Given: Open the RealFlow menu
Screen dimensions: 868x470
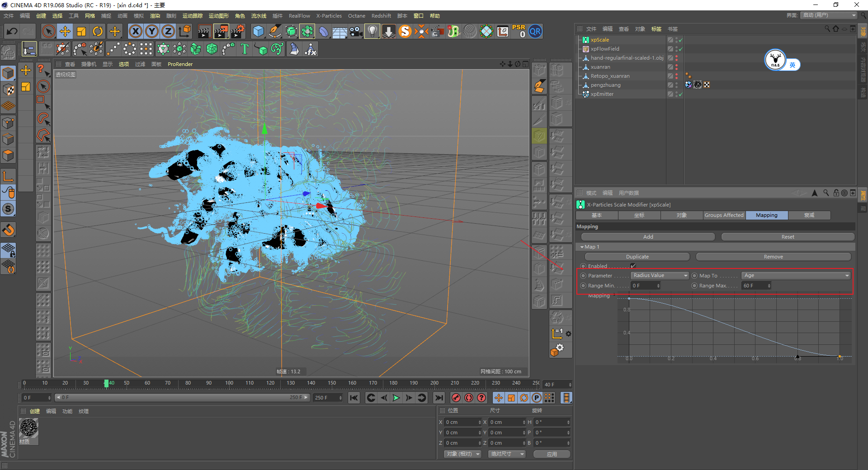Looking at the screenshot, I should (299, 16).
